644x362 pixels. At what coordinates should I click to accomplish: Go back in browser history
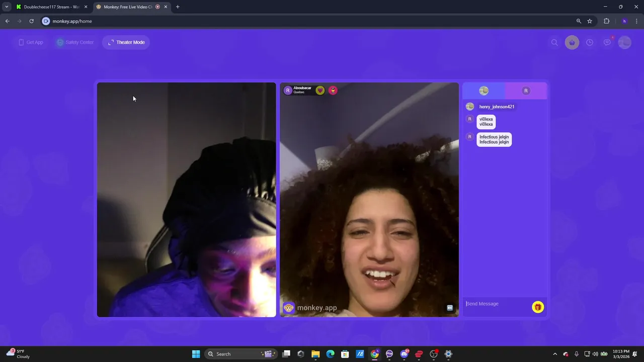coord(7,21)
